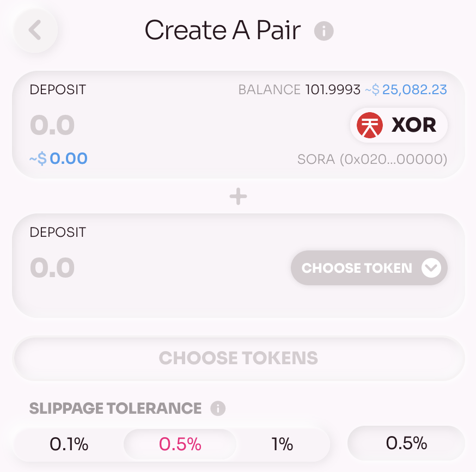Select the pink 0.5% slippage option
The width and height of the screenshot is (476, 472).
(x=180, y=444)
